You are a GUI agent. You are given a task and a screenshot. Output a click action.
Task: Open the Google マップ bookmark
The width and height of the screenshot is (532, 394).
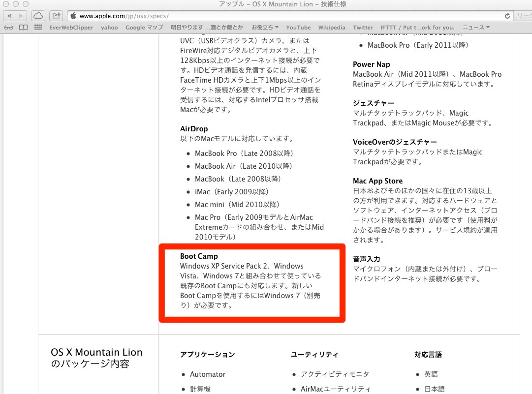pyautogui.click(x=144, y=28)
